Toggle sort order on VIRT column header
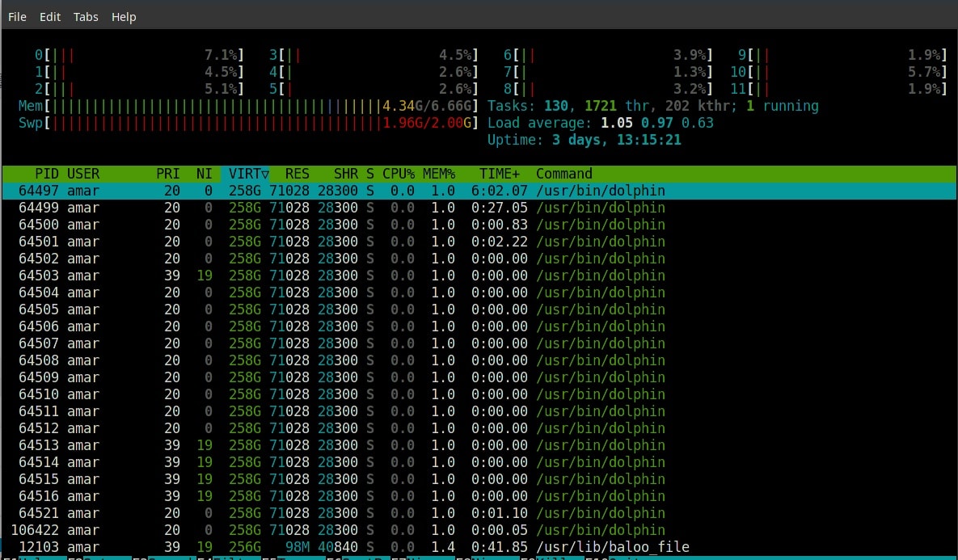 [x=246, y=174]
